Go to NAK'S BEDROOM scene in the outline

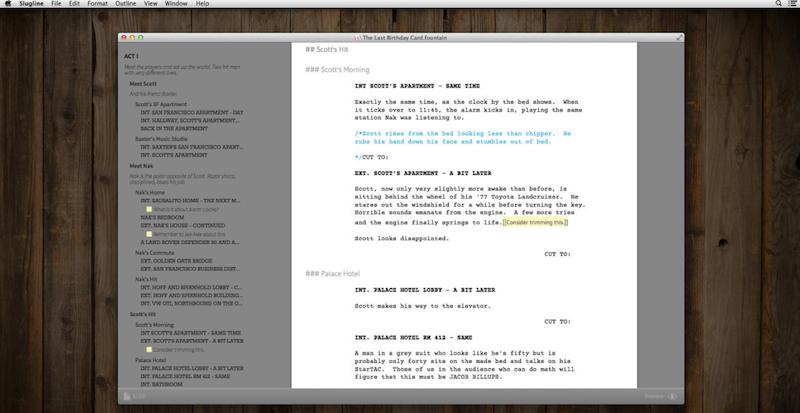162,217
